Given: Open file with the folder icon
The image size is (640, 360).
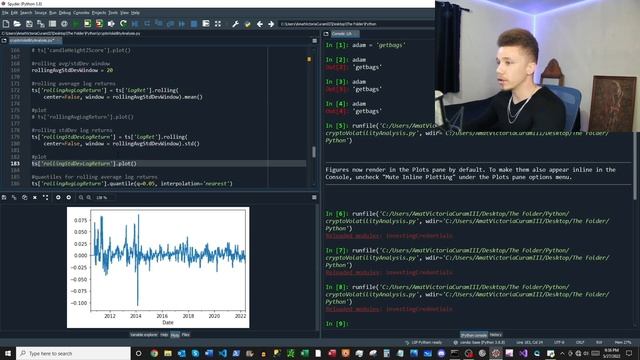Looking at the screenshot, I should (17, 24).
